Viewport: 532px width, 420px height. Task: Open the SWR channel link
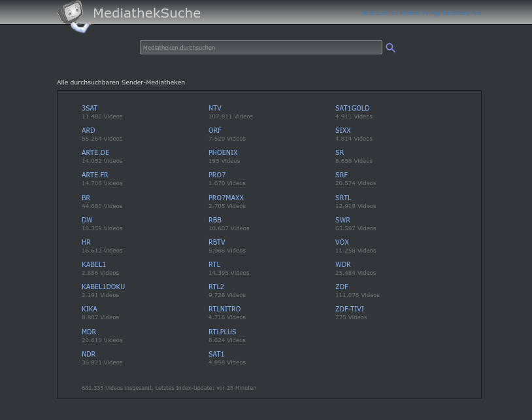tap(342, 220)
